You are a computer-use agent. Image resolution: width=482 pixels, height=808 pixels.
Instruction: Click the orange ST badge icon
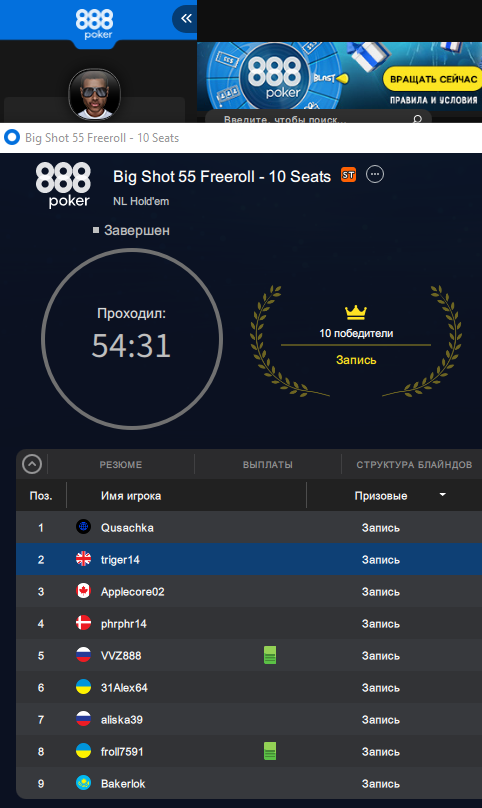coord(348,175)
